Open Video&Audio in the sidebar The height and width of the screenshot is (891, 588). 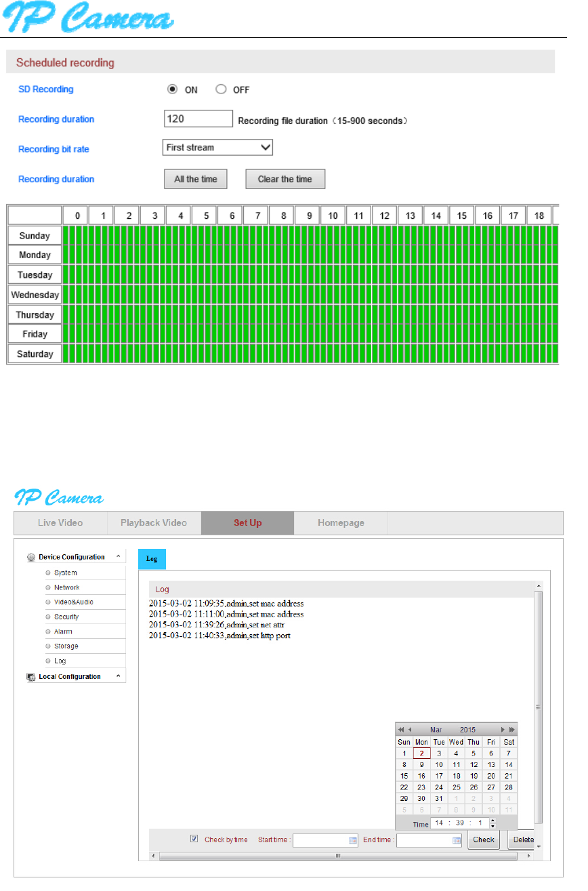tap(74, 602)
